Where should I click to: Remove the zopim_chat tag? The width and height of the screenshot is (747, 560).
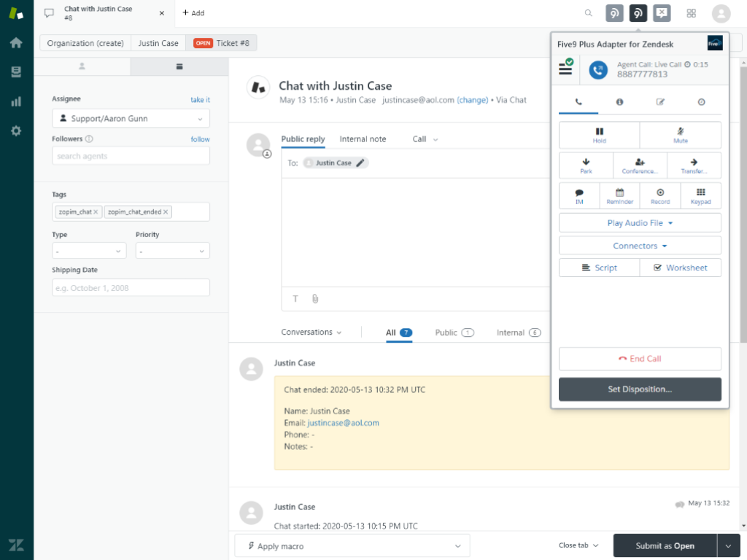coord(96,212)
